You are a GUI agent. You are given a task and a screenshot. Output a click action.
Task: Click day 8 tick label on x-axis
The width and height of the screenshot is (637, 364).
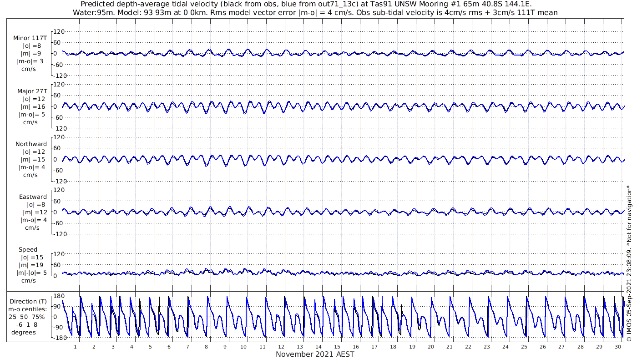click(x=206, y=347)
